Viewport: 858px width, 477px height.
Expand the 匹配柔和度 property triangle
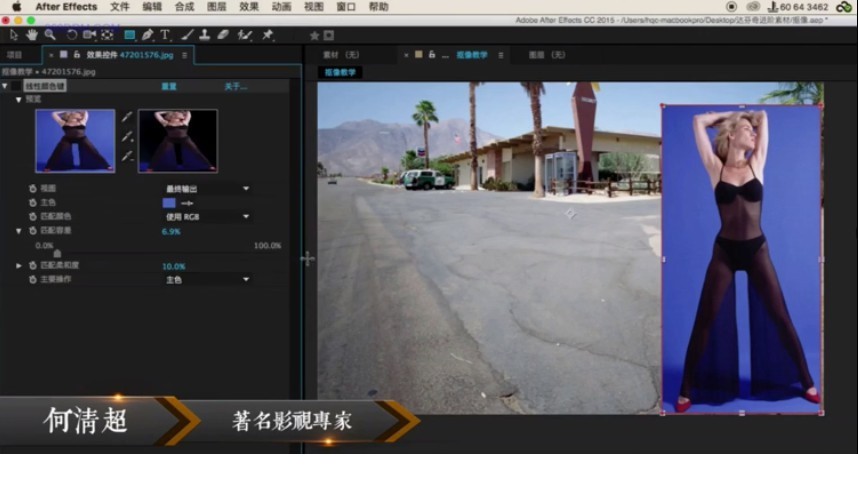point(19,265)
